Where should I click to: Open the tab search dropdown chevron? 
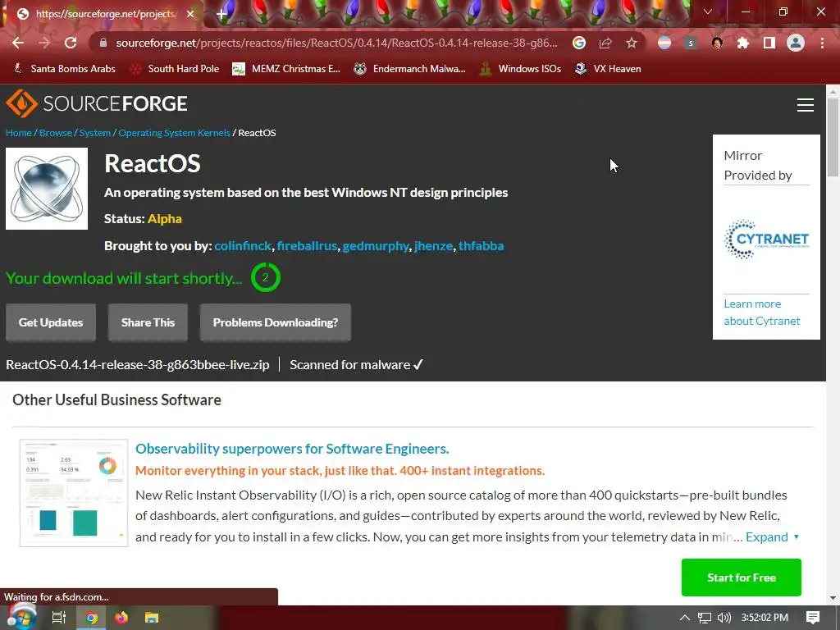coord(707,11)
